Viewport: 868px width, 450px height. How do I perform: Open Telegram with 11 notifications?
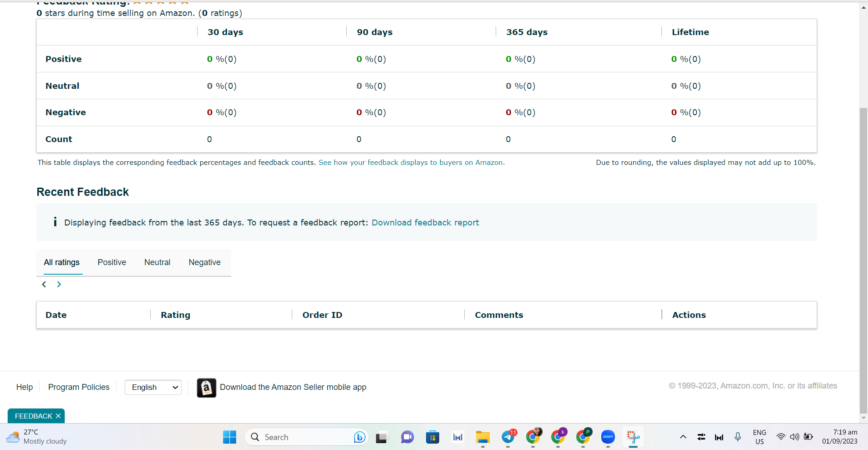(508, 437)
